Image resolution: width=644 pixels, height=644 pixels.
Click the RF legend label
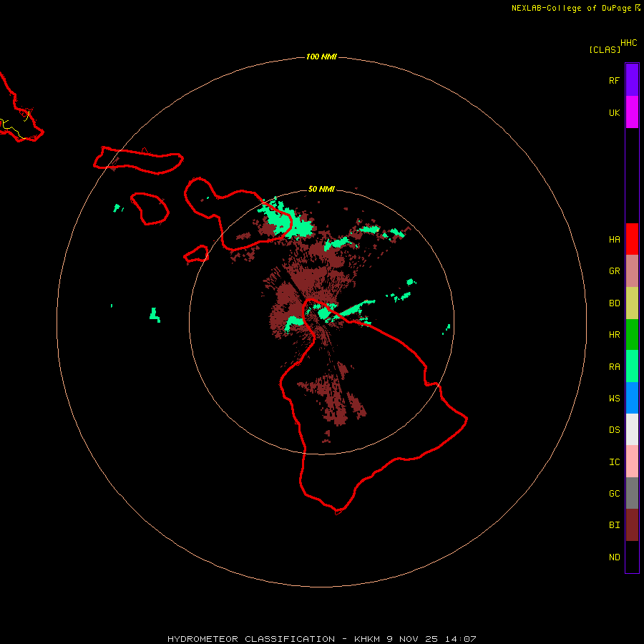614,81
